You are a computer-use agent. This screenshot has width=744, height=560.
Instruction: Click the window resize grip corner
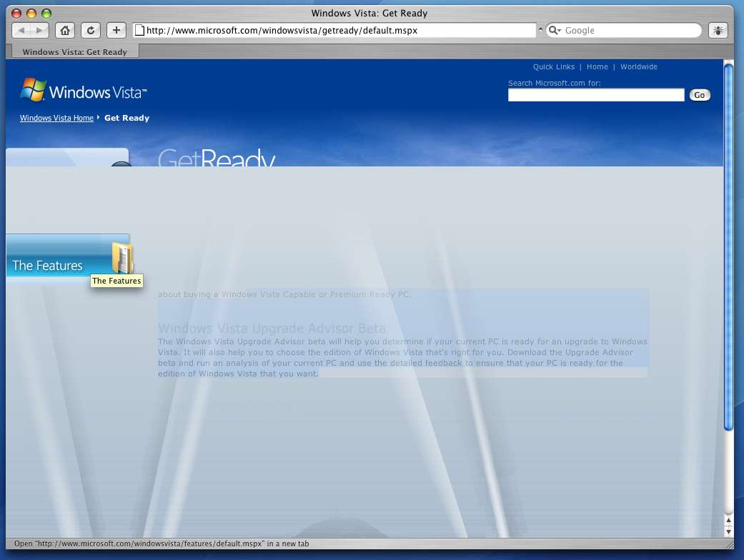(728, 544)
